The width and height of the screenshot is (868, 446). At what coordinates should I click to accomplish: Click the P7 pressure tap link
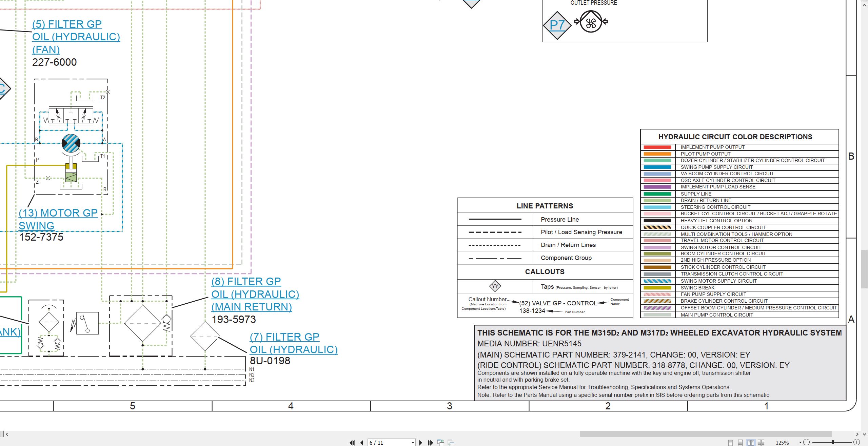(x=557, y=25)
